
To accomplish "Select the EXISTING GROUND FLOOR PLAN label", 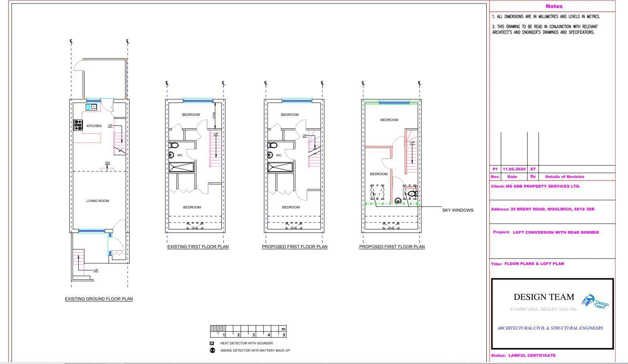I will 99,299.
